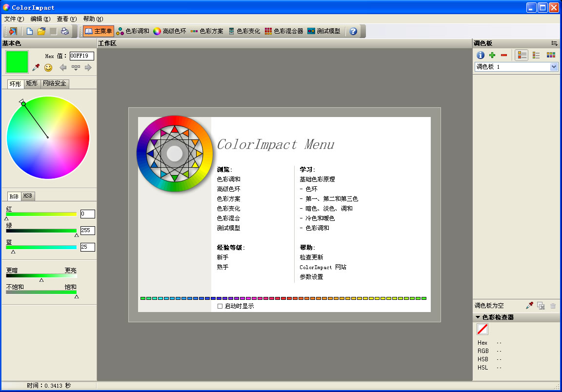Screen dimensions: 562x392
Task: Click the darker-lighter brightness slider
Action: click(41, 275)
